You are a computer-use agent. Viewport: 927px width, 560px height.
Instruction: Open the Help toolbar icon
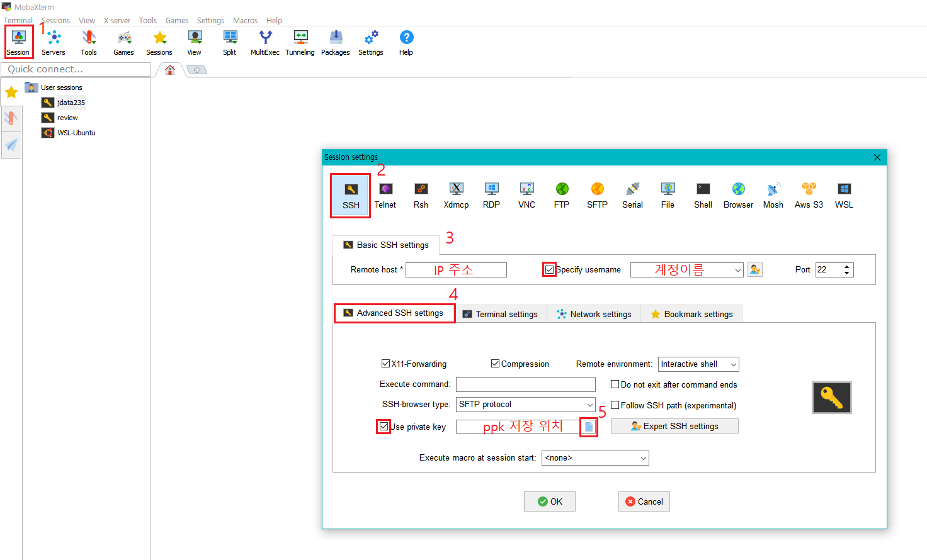pos(406,43)
